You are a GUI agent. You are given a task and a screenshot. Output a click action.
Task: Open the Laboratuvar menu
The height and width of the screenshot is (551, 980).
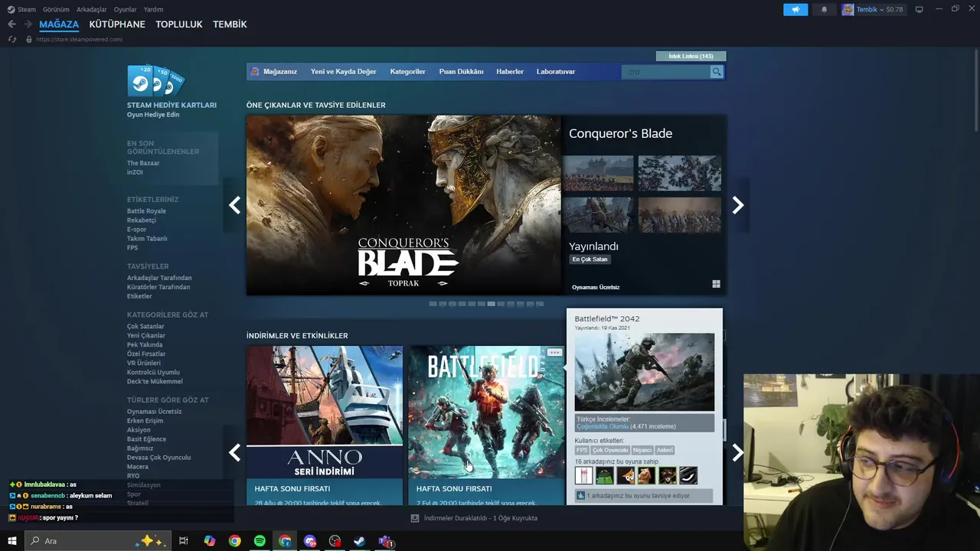pos(556,71)
